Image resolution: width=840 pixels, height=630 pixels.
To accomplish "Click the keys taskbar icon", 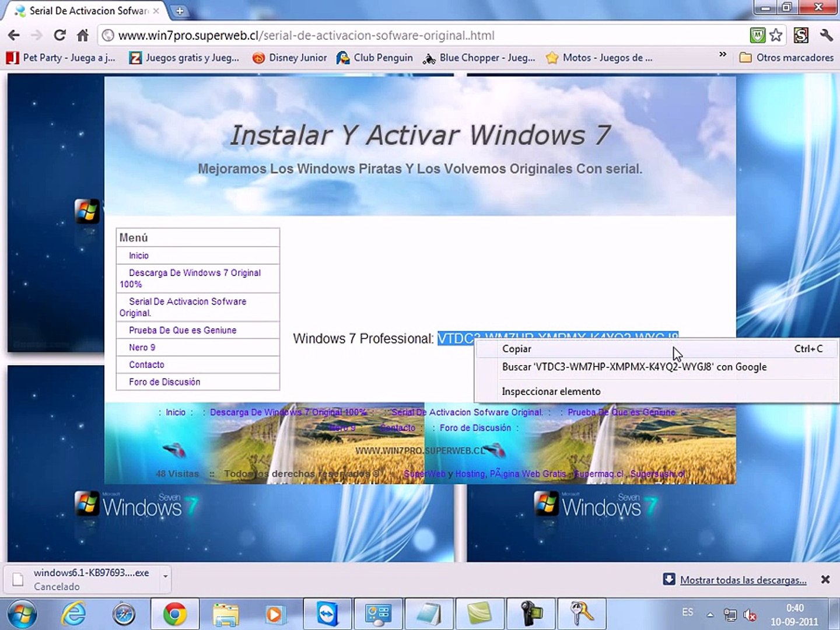I will pyautogui.click(x=582, y=614).
